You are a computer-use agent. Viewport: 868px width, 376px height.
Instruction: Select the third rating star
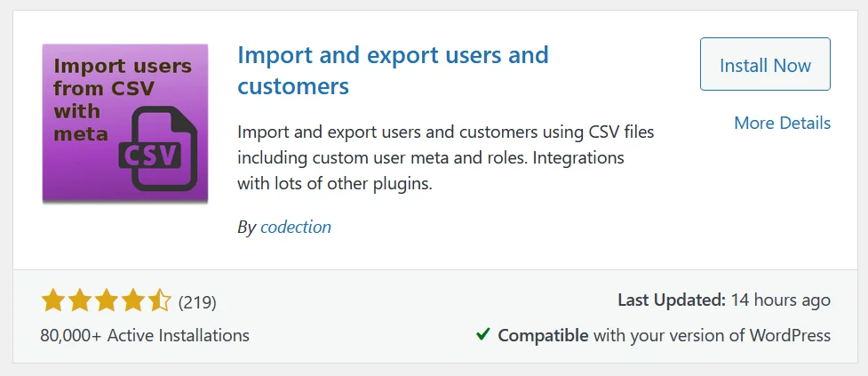pyautogui.click(x=107, y=301)
